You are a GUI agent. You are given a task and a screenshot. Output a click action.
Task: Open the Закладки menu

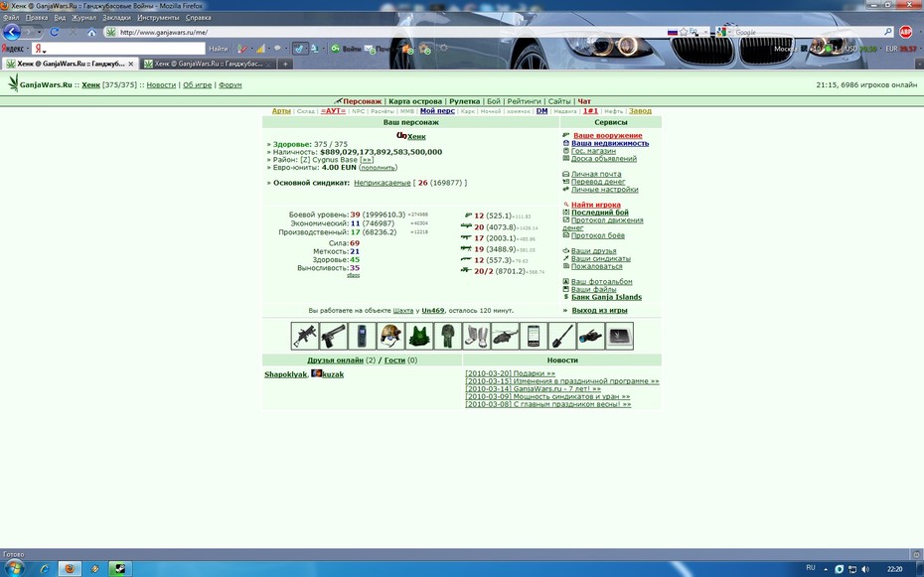click(116, 18)
